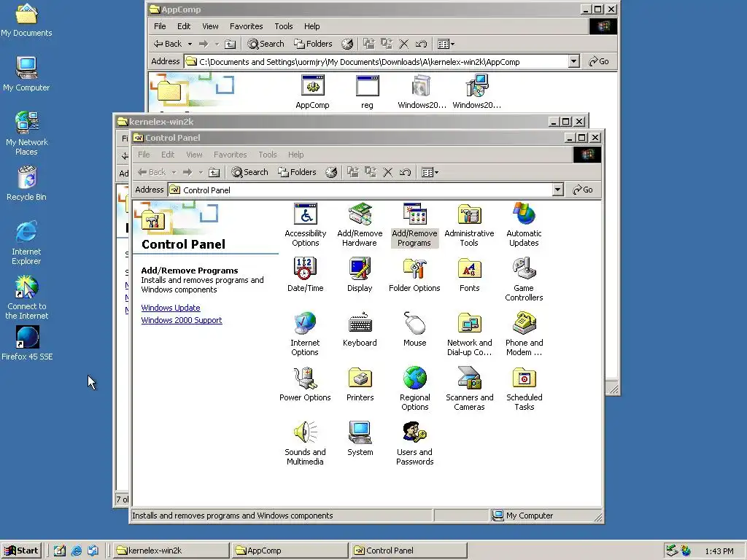Click Go button in AppComp address bar
The height and width of the screenshot is (560, 747).
click(599, 61)
